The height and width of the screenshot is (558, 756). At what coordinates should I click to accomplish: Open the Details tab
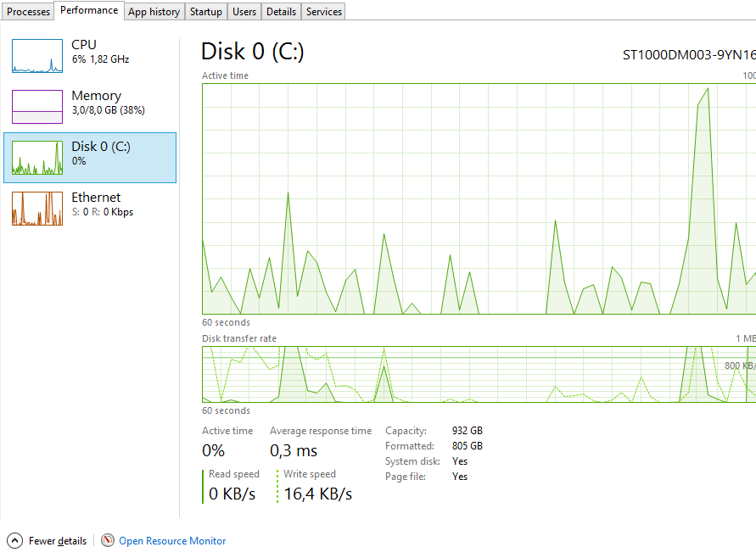point(281,12)
